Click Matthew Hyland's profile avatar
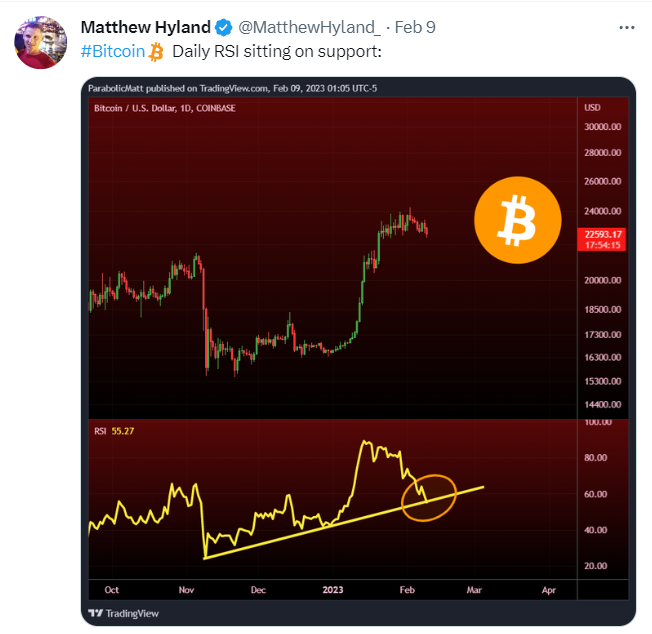652x634 pixels. 41,43
